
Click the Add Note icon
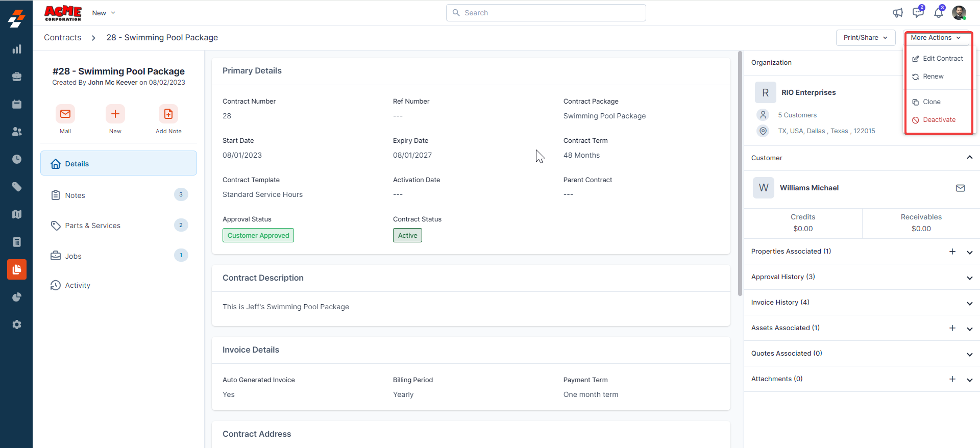point(168,114)
